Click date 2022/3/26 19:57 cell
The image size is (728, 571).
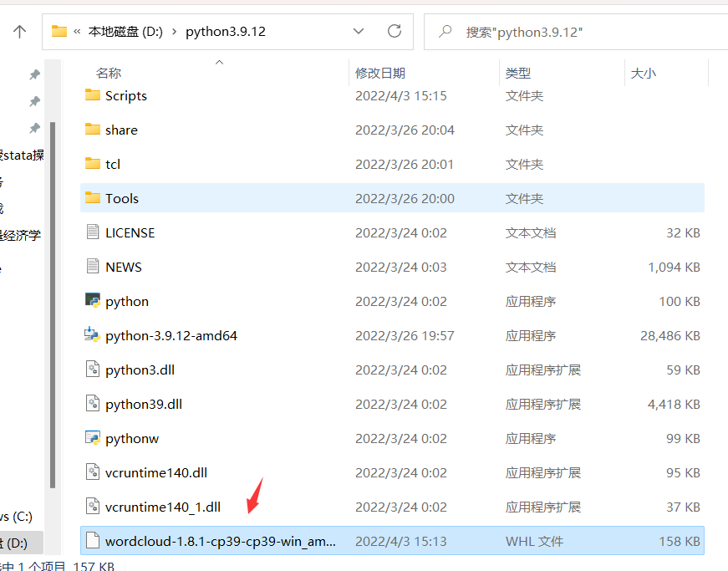tap(405, 335)
